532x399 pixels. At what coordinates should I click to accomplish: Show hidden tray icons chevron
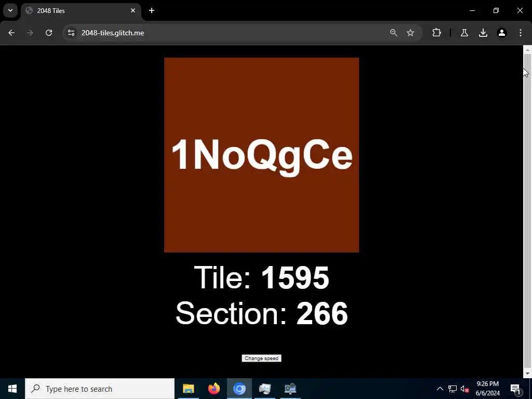coord(440,389)
